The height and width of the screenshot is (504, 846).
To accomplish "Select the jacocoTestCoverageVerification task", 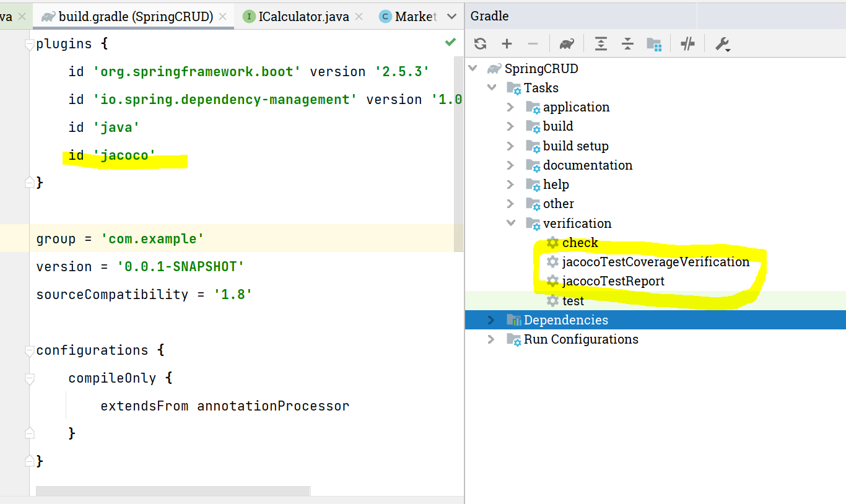I will pos(656,262).
